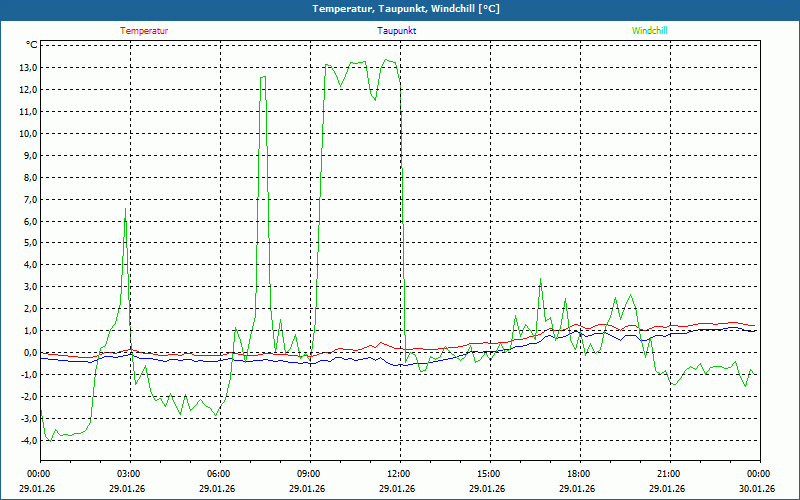Click the 18:00 time axis label
Viewport: 800px width, 500px height.
tap(577, 474)
